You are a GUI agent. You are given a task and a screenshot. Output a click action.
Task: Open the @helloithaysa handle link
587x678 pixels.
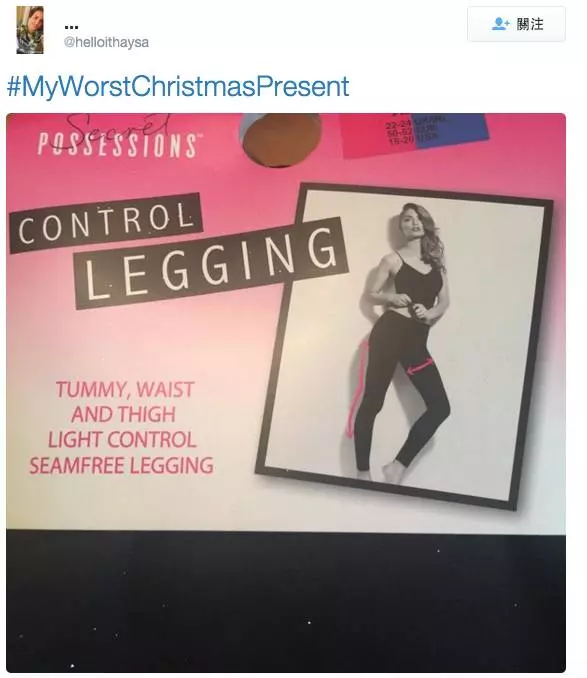[x=106, y=42]
